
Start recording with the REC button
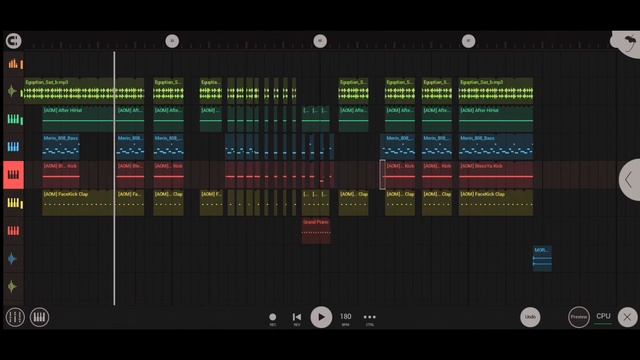pos(273,318)
